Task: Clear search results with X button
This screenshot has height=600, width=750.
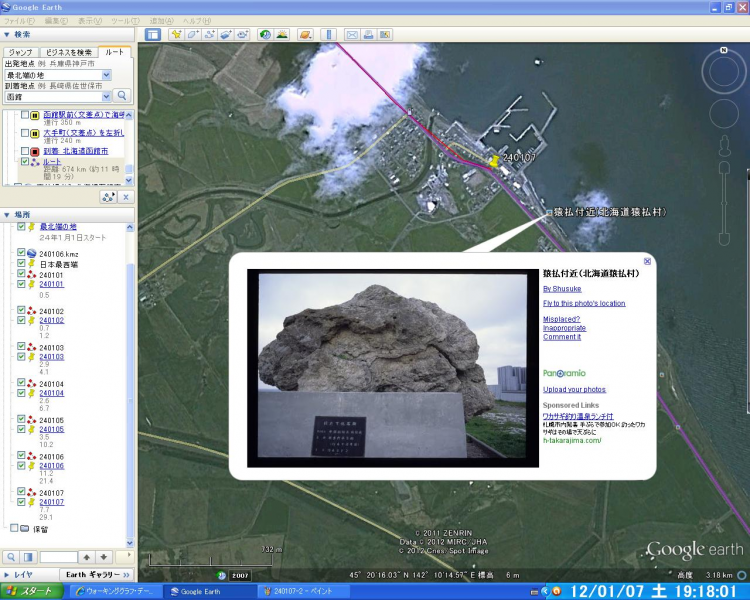Action: [126, 197]
